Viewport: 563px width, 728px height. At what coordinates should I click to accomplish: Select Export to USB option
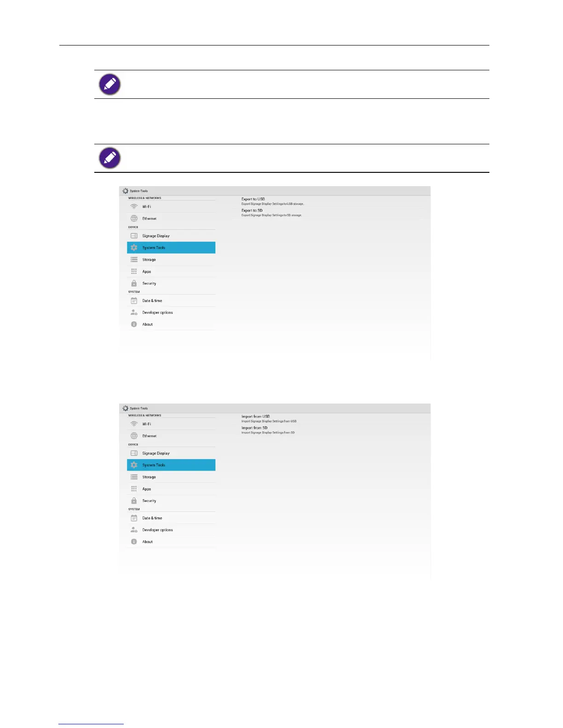[253, 199]
